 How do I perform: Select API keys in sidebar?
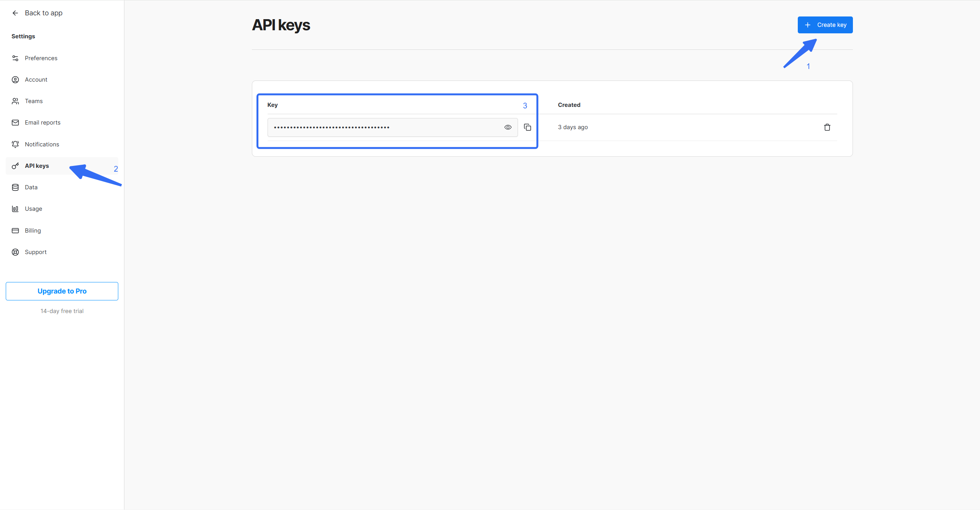(x=37, y=166)
